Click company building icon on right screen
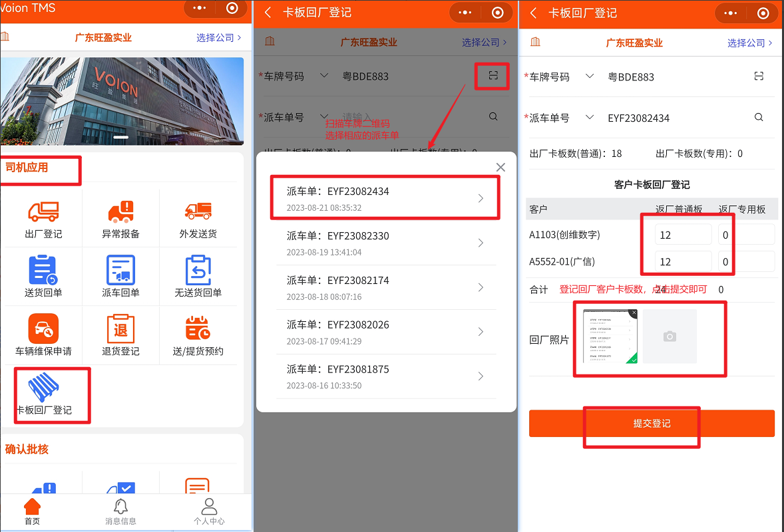This screenshot has height=532, width=784. coord(535,41)
